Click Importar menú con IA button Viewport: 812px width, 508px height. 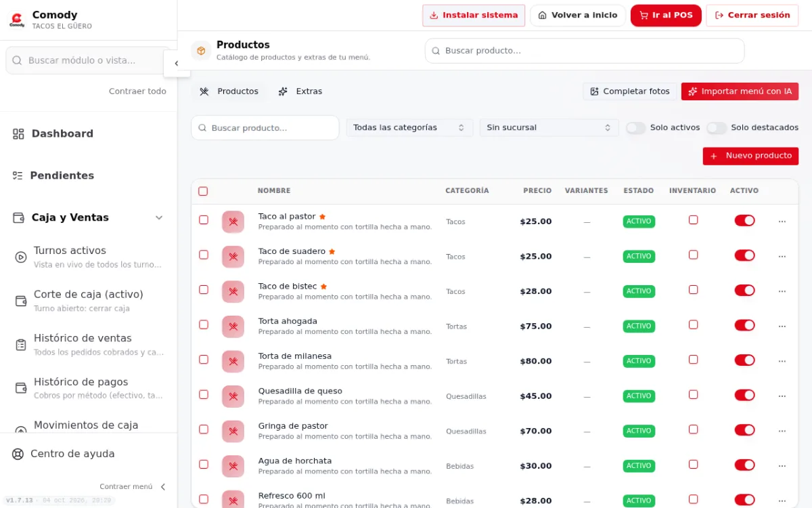pyautogui.click(x=740, y=91)
